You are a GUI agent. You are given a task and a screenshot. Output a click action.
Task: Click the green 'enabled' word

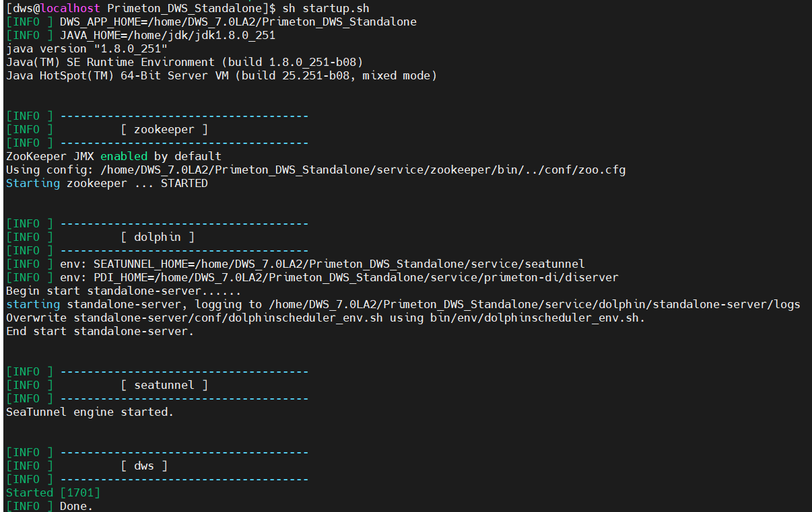tap(124, 156)
